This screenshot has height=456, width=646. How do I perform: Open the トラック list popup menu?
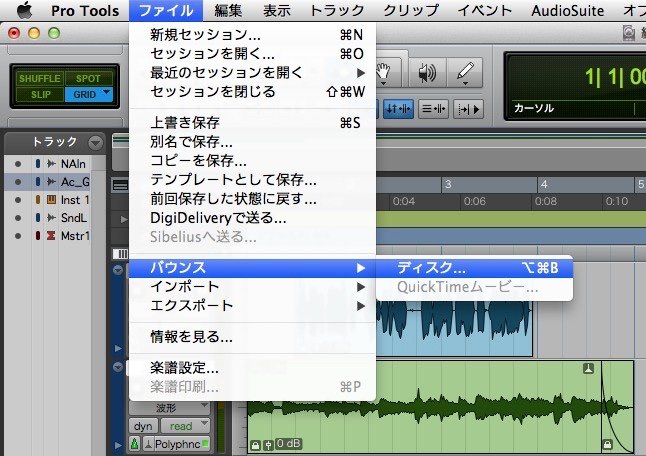[95, 143]
